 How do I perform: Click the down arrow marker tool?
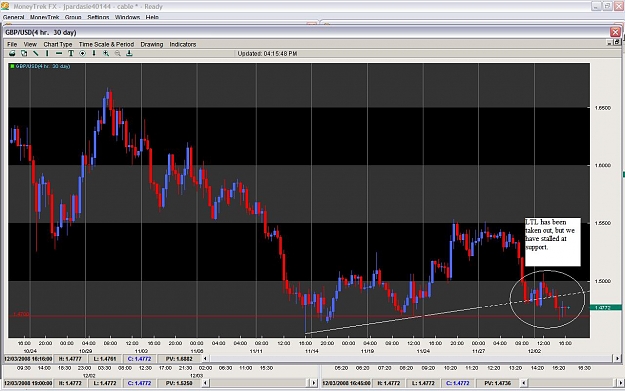click(94, 53)
